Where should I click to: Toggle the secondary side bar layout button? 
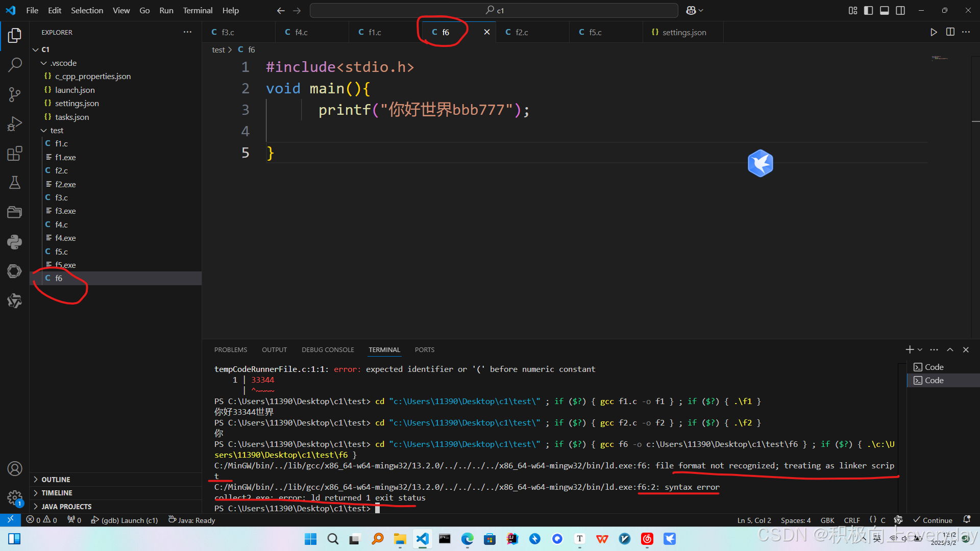pos(900,10)
